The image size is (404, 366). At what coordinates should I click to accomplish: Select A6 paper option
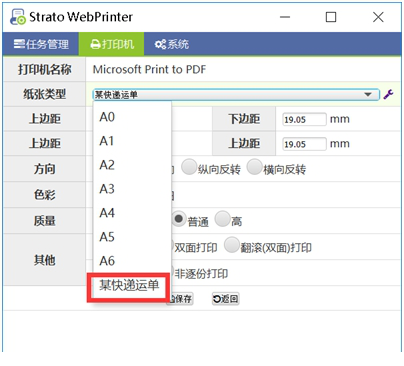point(132,261)
